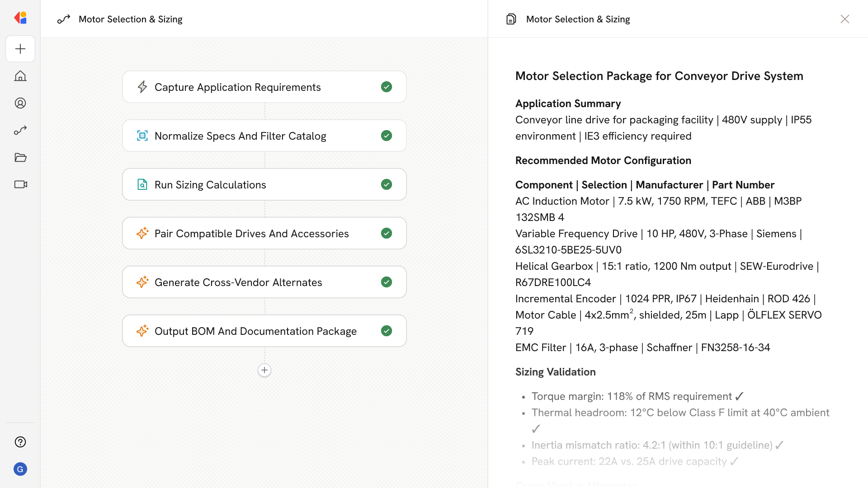Open the Home icon in sidebar

coord(20,76)
